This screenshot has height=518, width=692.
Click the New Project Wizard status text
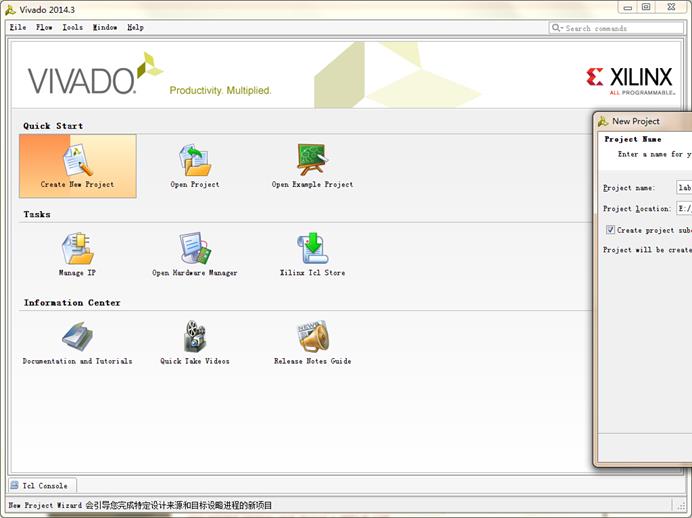point(140,505)
